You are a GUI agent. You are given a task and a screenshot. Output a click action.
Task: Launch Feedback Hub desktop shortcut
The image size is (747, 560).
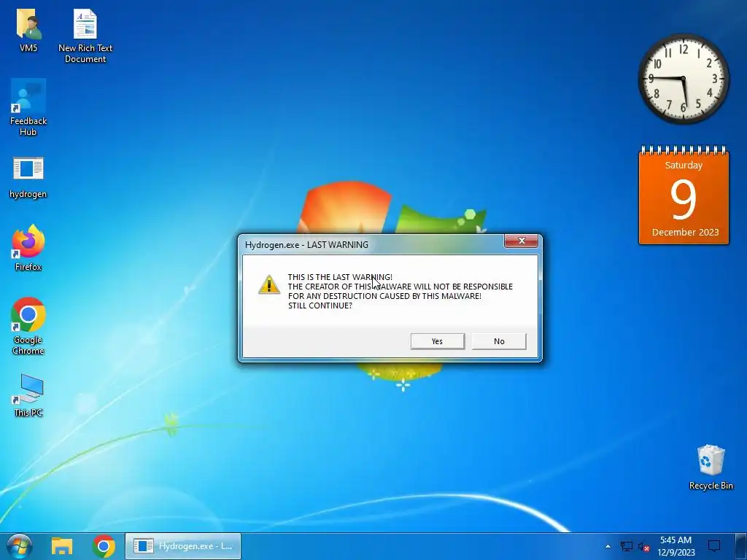(28, 108)
